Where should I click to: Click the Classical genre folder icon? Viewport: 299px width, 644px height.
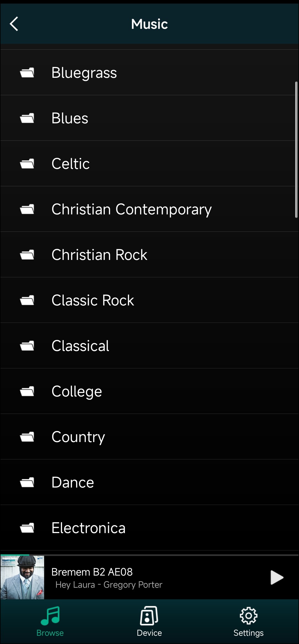[x=27, y=346]
